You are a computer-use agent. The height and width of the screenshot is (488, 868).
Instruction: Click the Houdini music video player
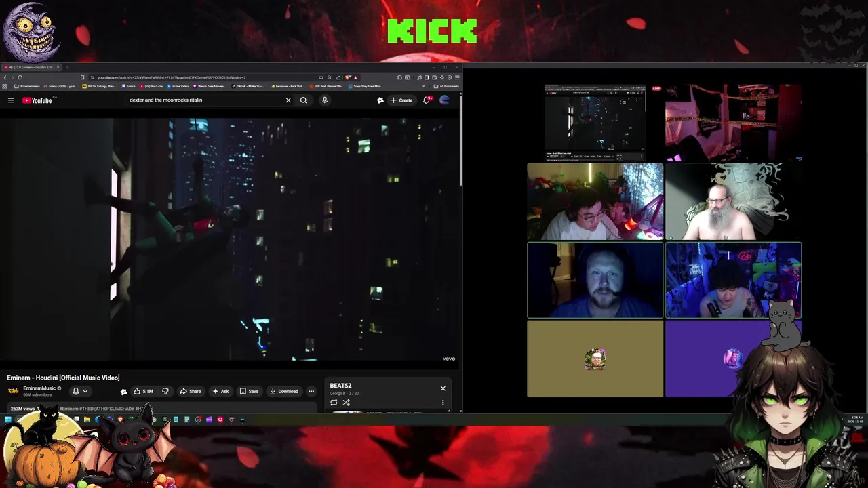[x=230, y=241]
